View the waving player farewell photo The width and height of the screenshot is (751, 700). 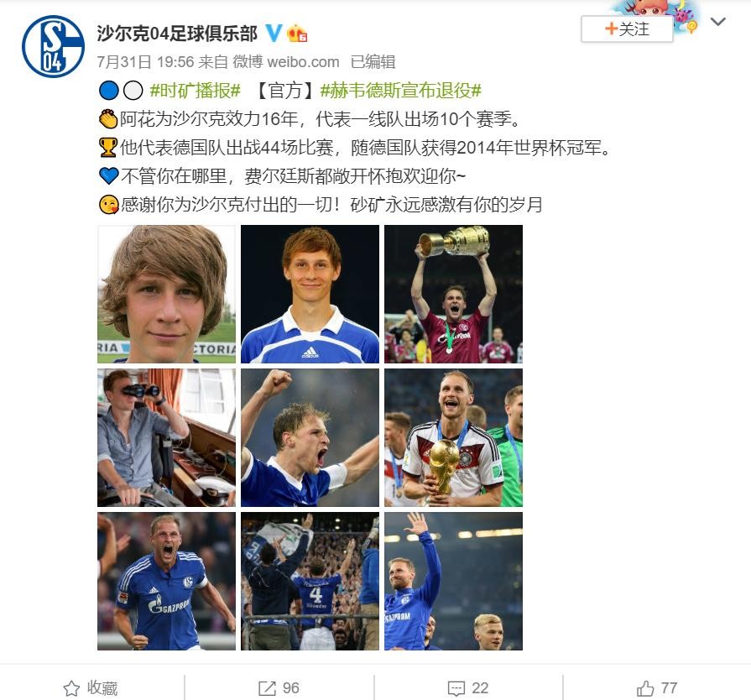pyautogui.click(x=453, y=581)
